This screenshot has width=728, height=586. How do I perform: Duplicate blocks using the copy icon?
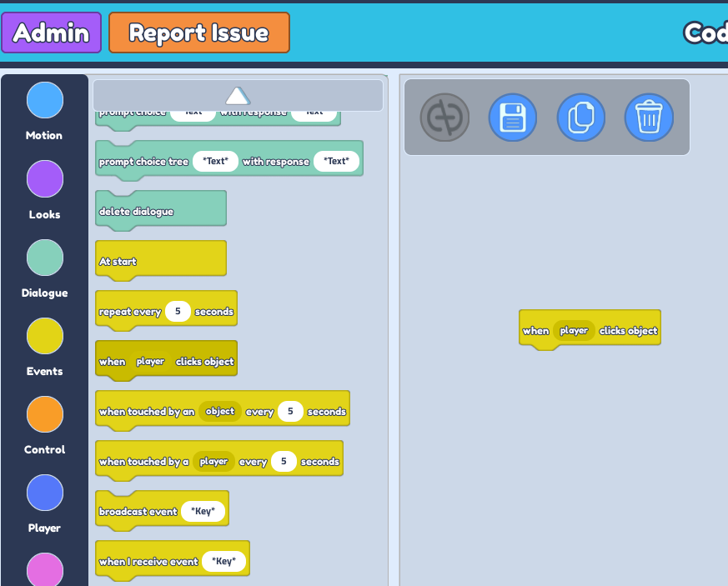tap(580, 117)
